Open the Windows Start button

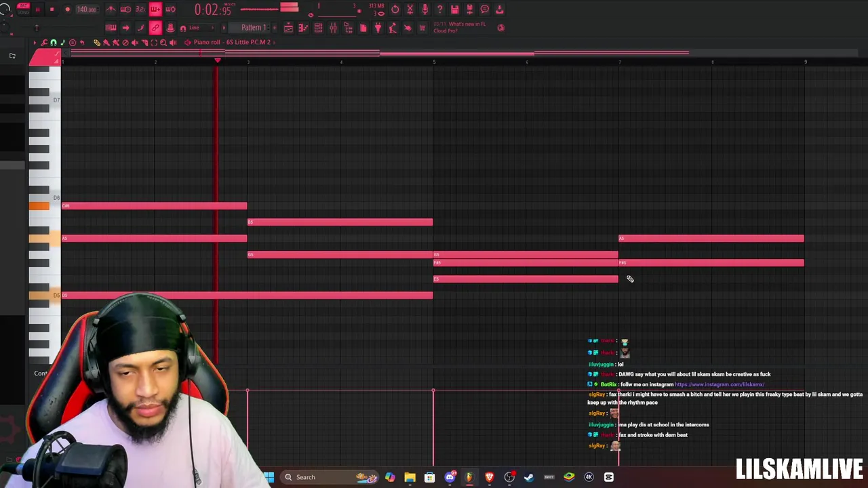click(269, 477)
